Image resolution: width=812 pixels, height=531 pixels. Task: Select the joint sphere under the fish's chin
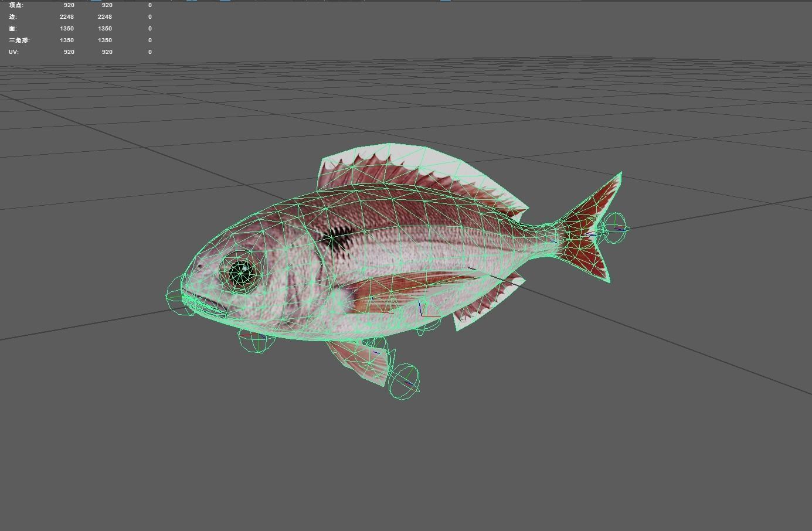click(257, 339)
